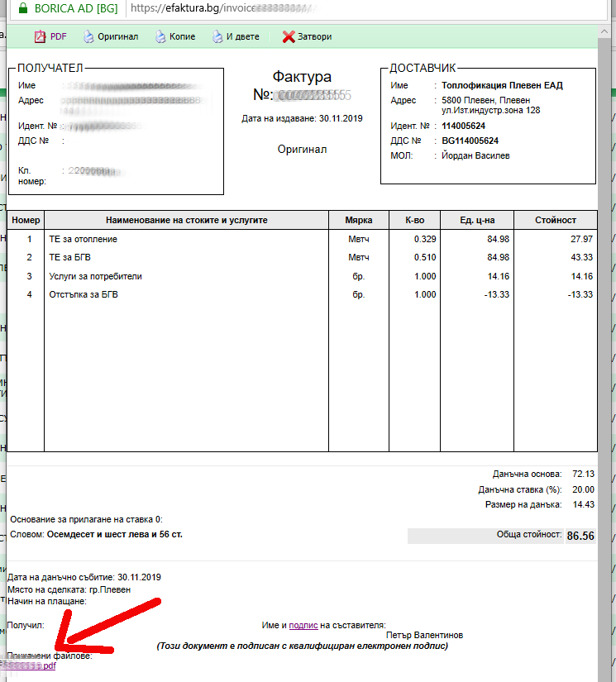Click BORICA AD [BG] certificate label
Viewport: 616px width, 682px height.
76,8
